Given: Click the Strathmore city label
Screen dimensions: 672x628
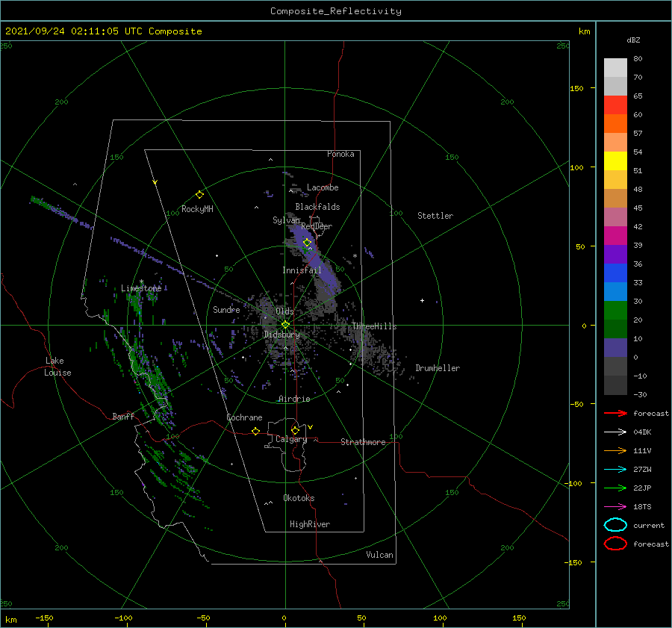Looking at the screenshot, I should (x=363, y=442).
